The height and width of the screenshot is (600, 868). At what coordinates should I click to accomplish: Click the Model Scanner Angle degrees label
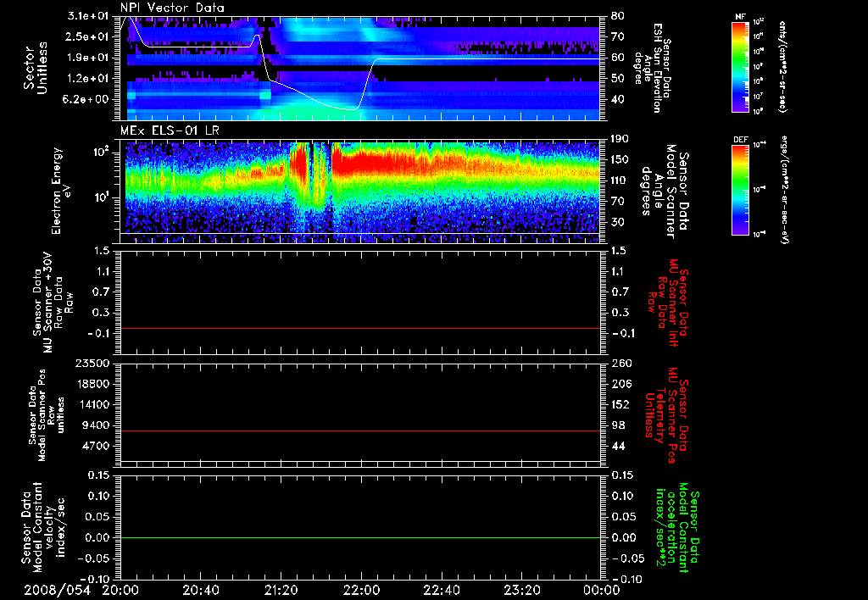[x=665, y=191]
